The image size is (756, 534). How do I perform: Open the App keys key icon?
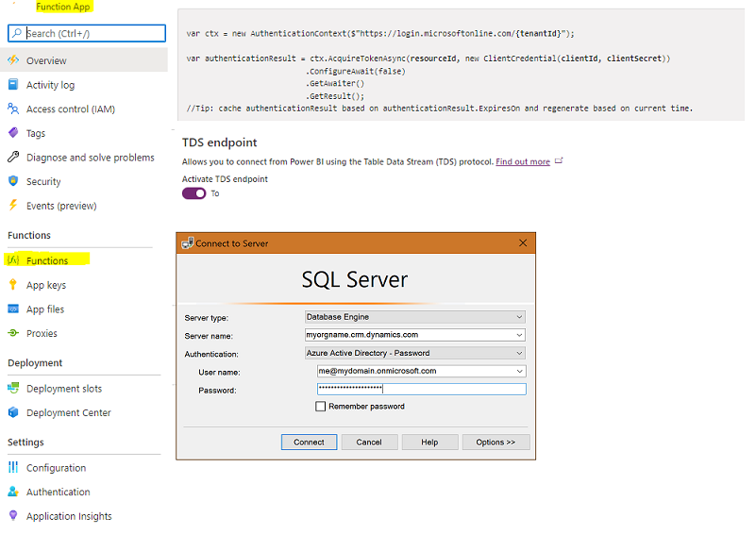click(13, 285)
